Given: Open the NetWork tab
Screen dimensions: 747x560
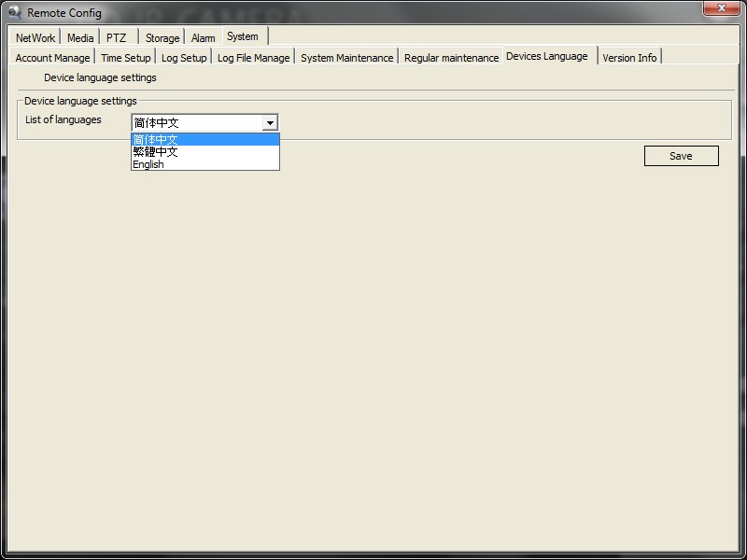Looking at the screenshot, I should click(35, 37).
